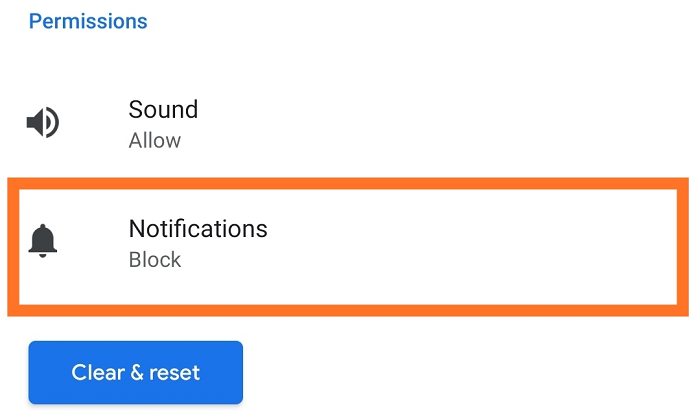Click the orange highlight border around Notifications

click(x=348, y=184)
